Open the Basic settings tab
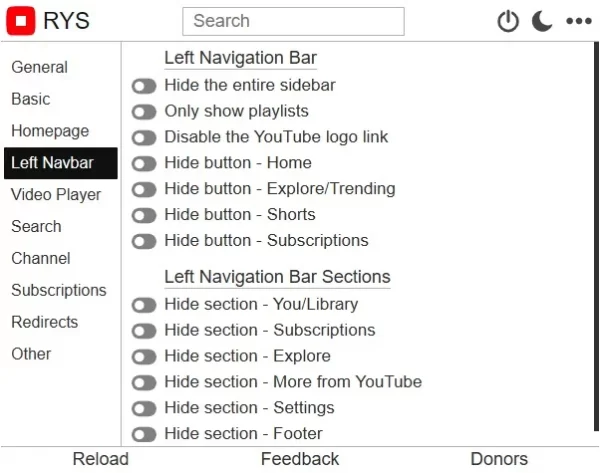The width and height of the screenshot is (600, 473). (61, 99)
